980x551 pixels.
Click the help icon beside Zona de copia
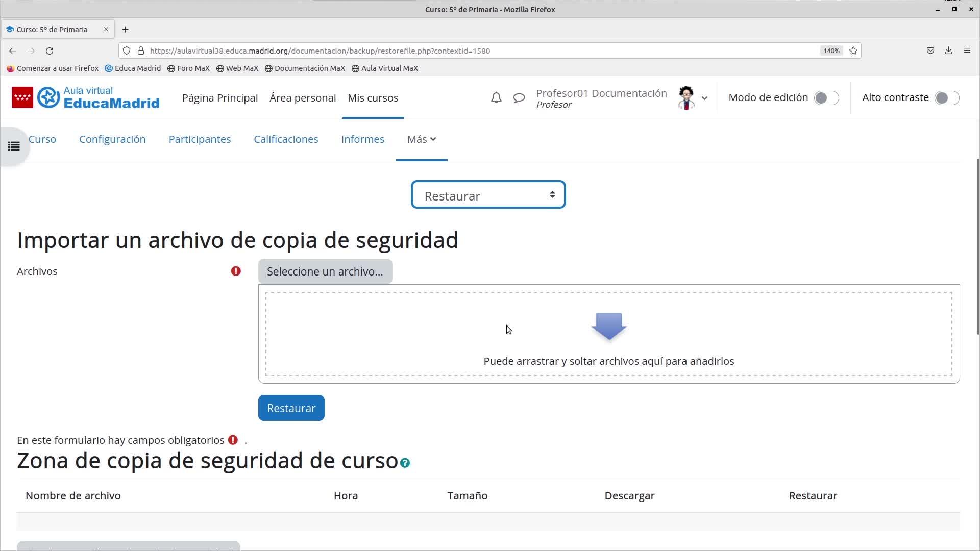405,463
